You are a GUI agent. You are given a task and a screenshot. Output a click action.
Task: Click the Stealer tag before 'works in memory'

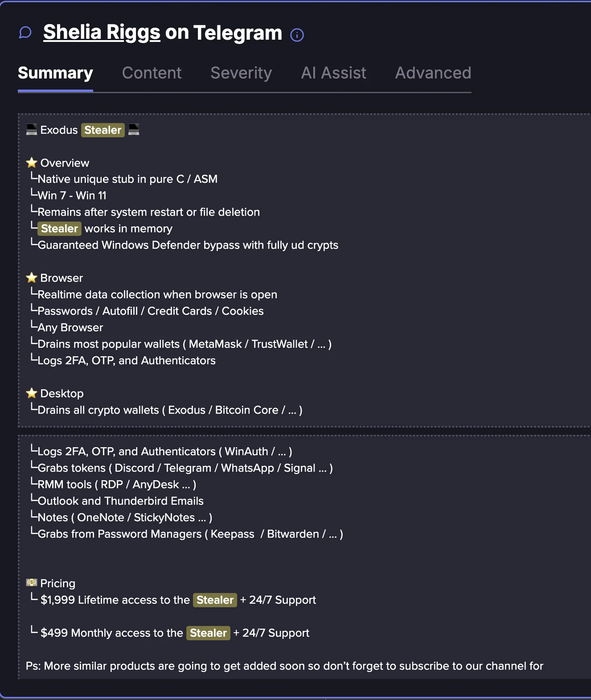coord(59,229)
